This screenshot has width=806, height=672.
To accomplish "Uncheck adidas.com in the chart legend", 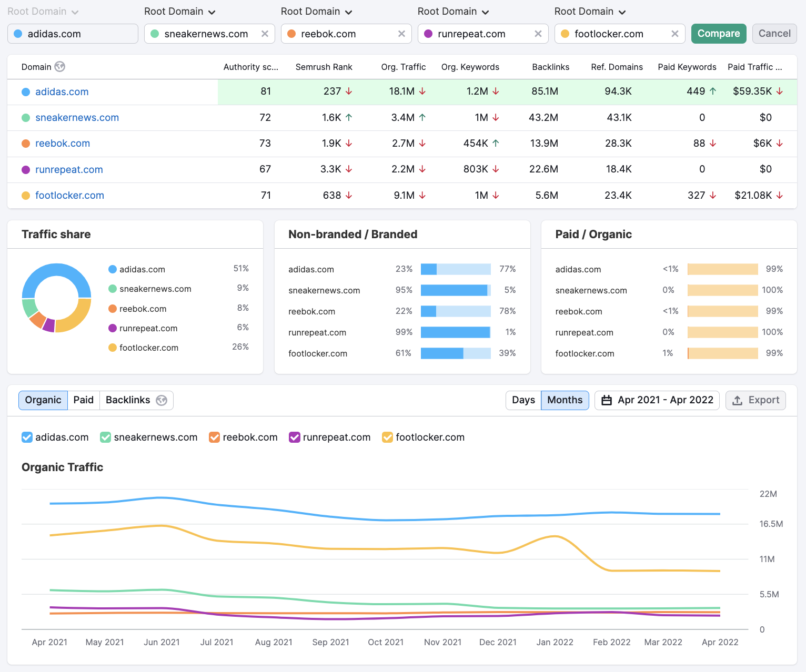I will point(27,437).
